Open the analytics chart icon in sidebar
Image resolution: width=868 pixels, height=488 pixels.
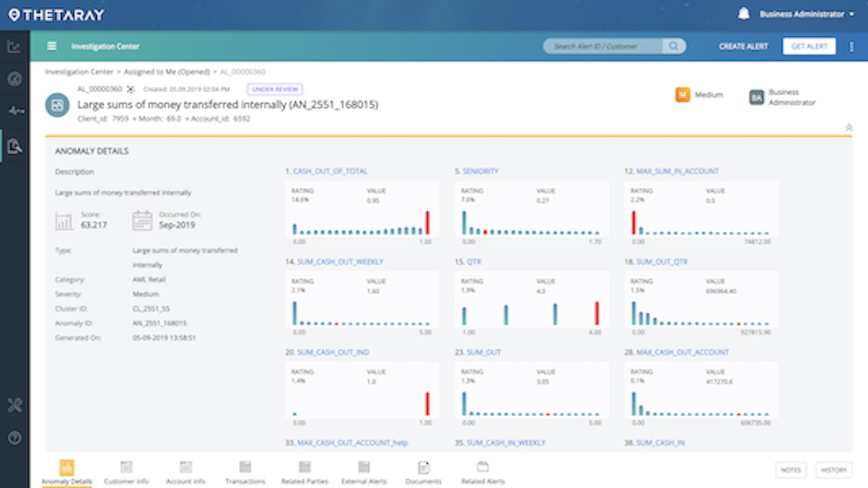coord(14,47)
